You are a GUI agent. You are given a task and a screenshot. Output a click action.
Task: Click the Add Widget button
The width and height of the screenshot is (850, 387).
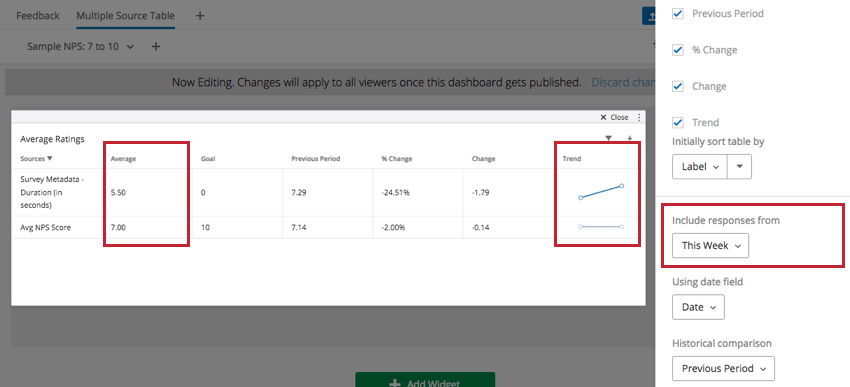coord(425,380)
